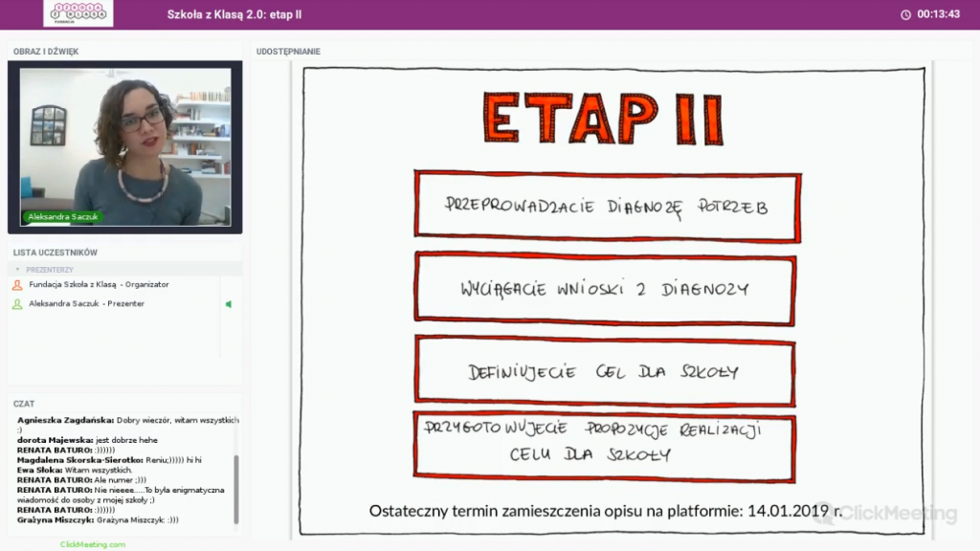Click the OBRAZ I DŹWIĘK panel header
Screen dimensions: 980x551
point(46,52)
